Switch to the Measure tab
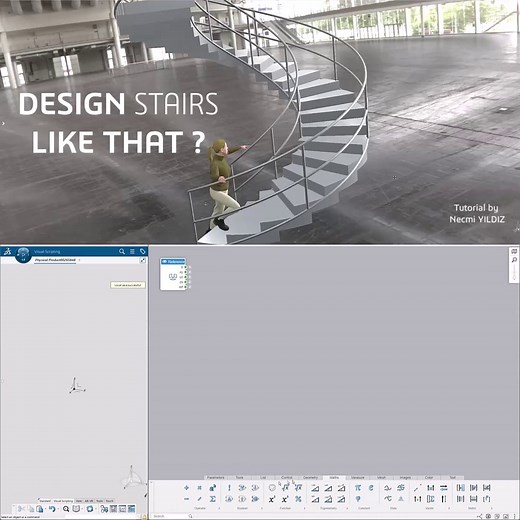 (358, 478)
